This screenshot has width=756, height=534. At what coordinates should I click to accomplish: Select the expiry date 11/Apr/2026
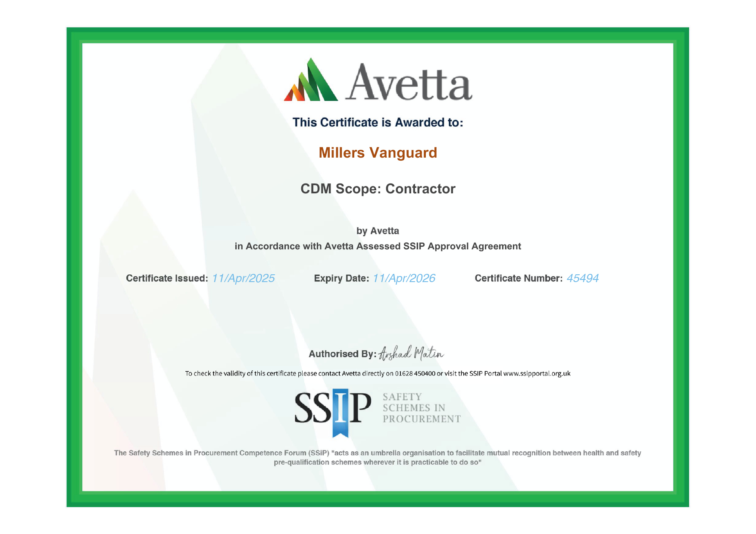point(404,278)
